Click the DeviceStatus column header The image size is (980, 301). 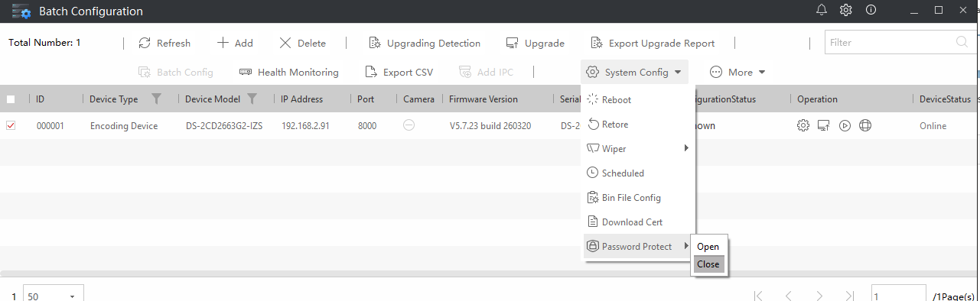point(945,99)
